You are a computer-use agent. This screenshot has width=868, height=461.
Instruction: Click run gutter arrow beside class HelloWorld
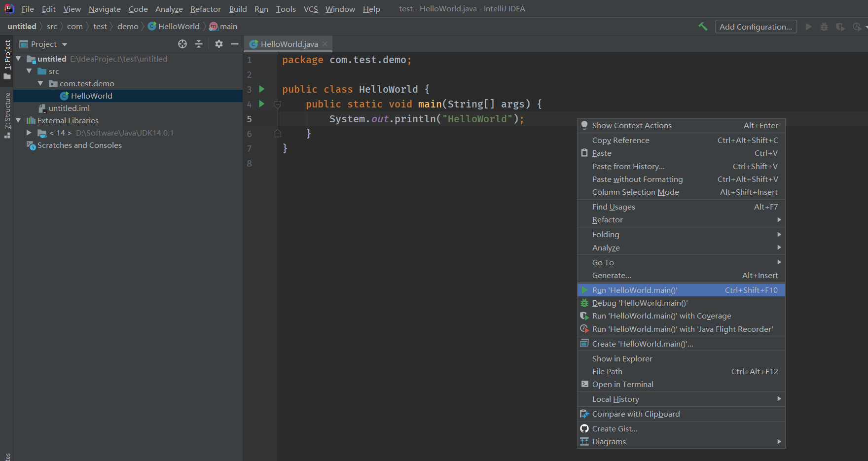pyautogui.click(x=262, y=89)
